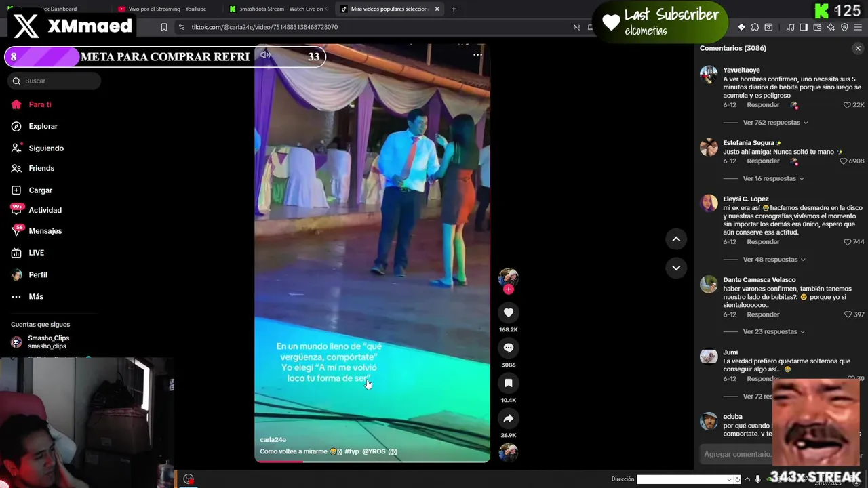This screenshot has width=868, height=488.
Task: Open the browser music player icon
Action: [790, 27]
